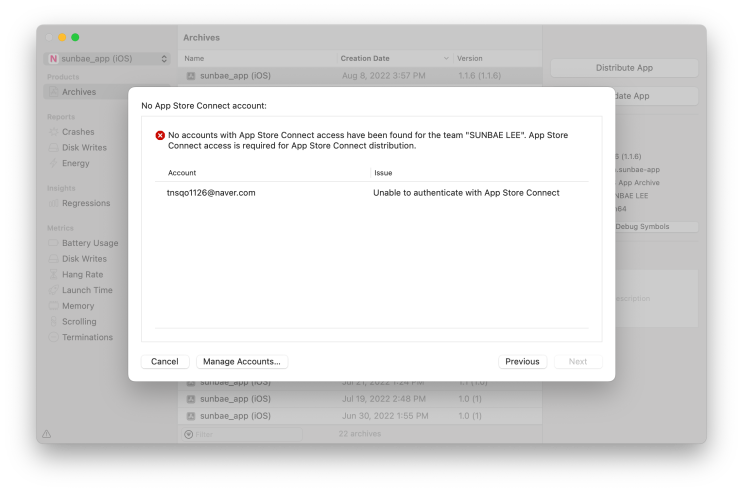Select the tnsqo1126@naver.com account row

pos(372,193)
